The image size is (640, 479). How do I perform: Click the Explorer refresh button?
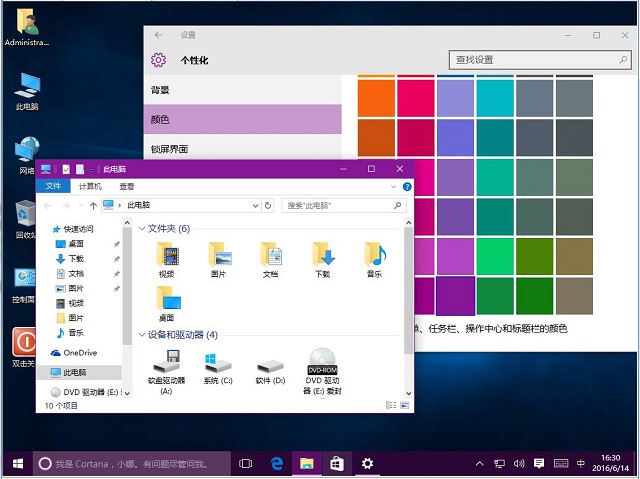pos(267,205)
